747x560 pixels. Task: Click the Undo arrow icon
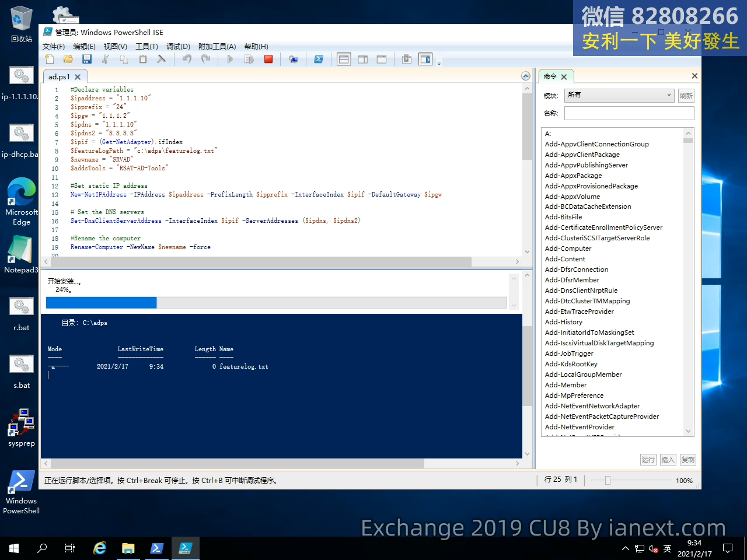pyautogui.click(x=187, y=59)
